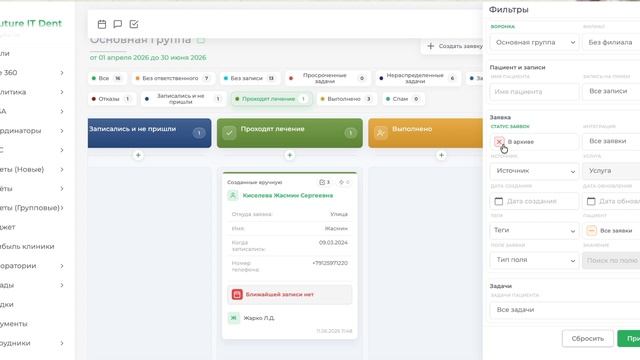Open the Услуга dropdown
The width and height of the screenshot is (640, 360).
coord(611,171)
